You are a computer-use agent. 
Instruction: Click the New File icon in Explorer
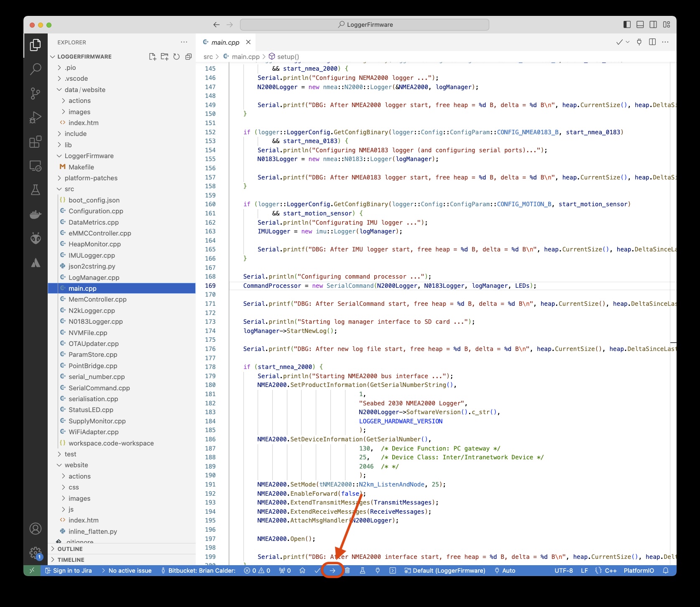153,56
